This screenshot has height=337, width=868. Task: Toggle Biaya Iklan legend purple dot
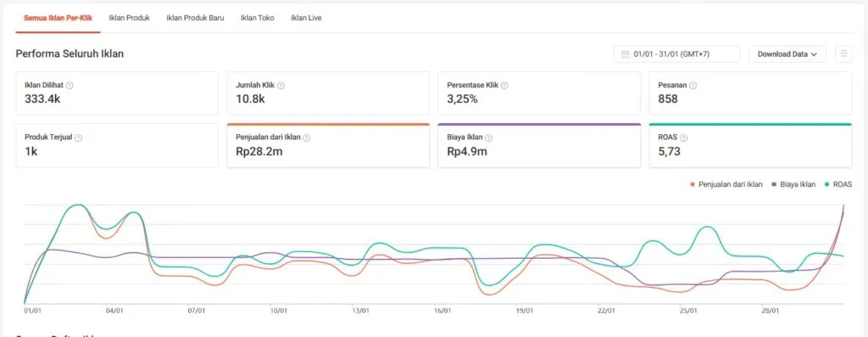pos(774,184)
